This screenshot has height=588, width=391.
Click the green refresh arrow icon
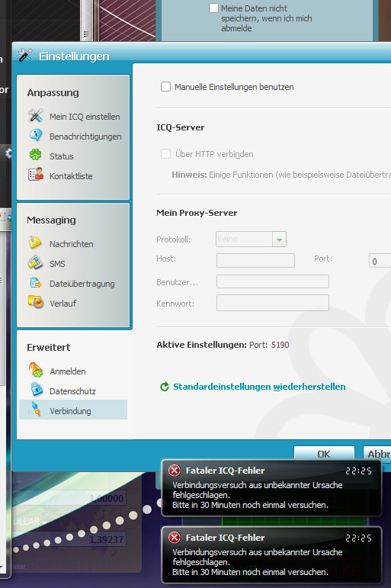164,387
